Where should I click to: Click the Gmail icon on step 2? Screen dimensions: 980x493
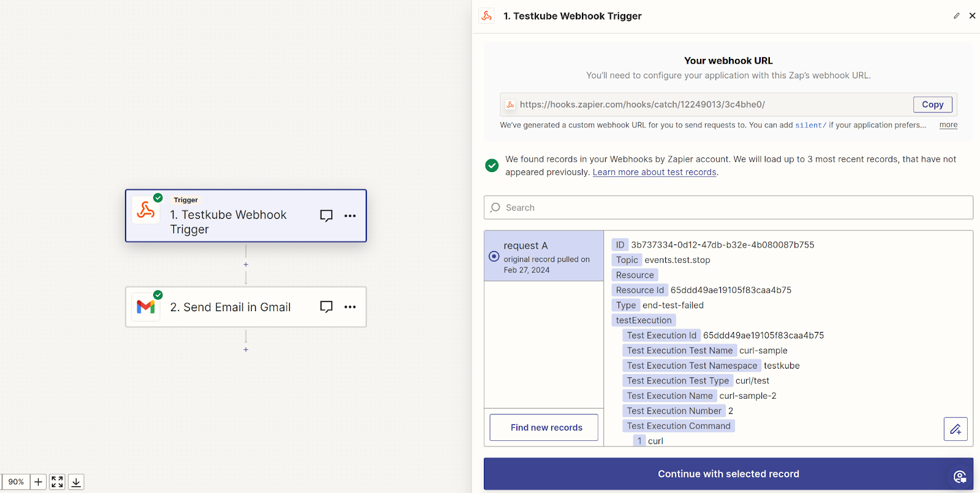tap(146, 307)
